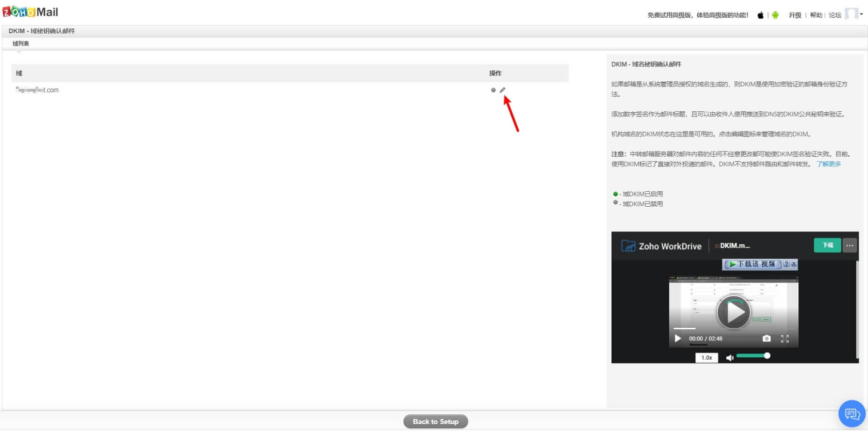Click the user avatar picture

851,14
